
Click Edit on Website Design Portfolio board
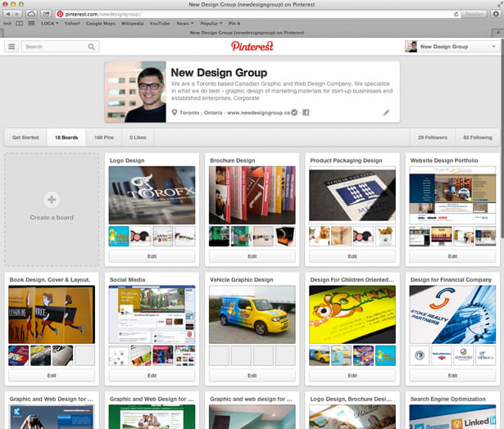(452, 256)
